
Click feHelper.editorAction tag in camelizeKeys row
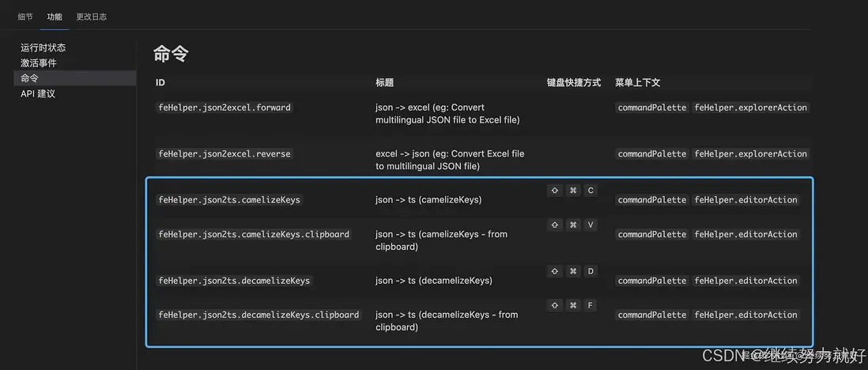[745, 199]
